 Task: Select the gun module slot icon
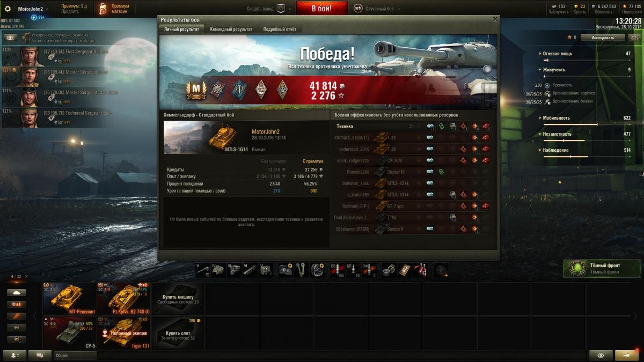coord(203,270)
